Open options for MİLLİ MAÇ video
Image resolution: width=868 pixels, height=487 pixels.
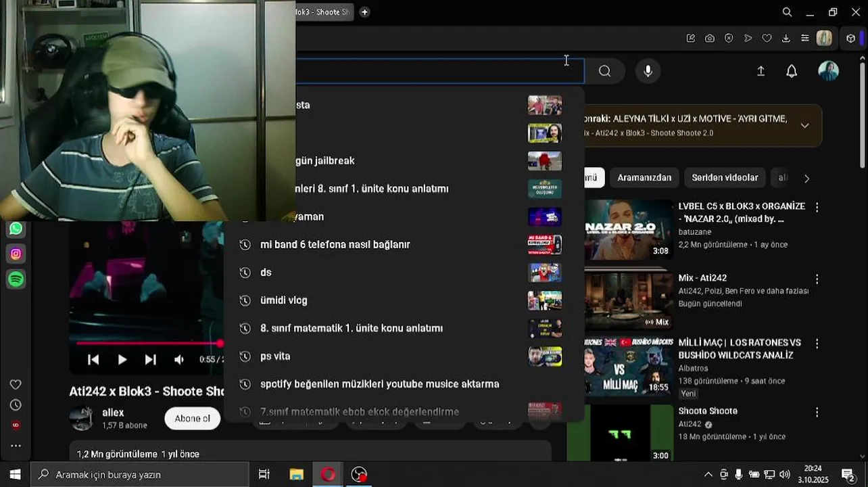point(817,344)
